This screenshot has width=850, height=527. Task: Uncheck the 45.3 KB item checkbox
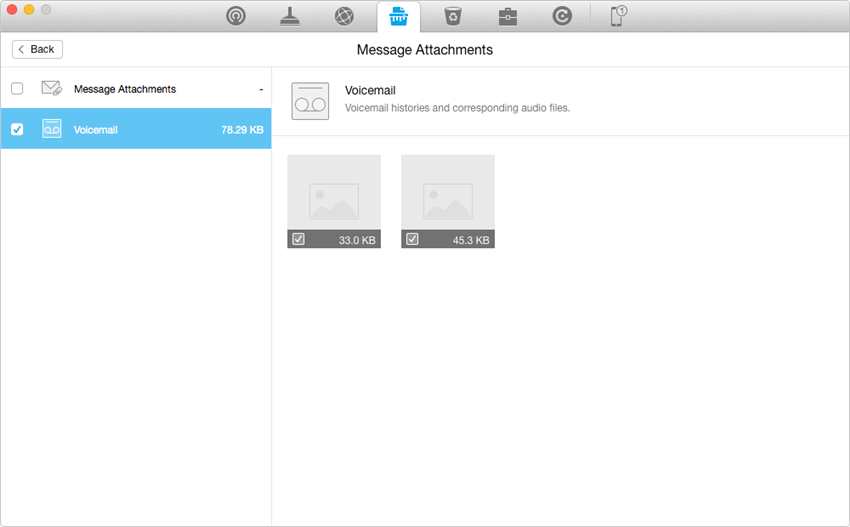tap(413, 239)
